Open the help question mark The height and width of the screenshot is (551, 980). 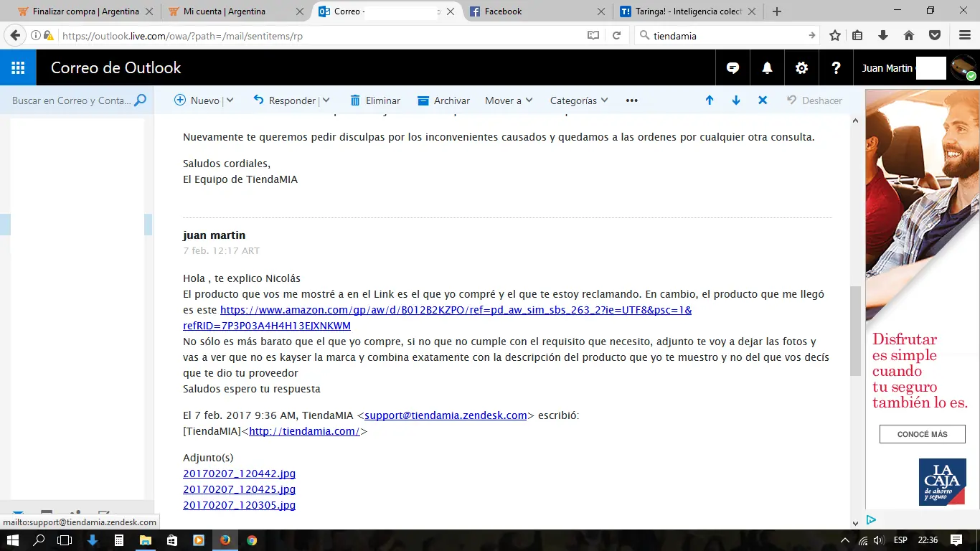[x=836, y=68]
